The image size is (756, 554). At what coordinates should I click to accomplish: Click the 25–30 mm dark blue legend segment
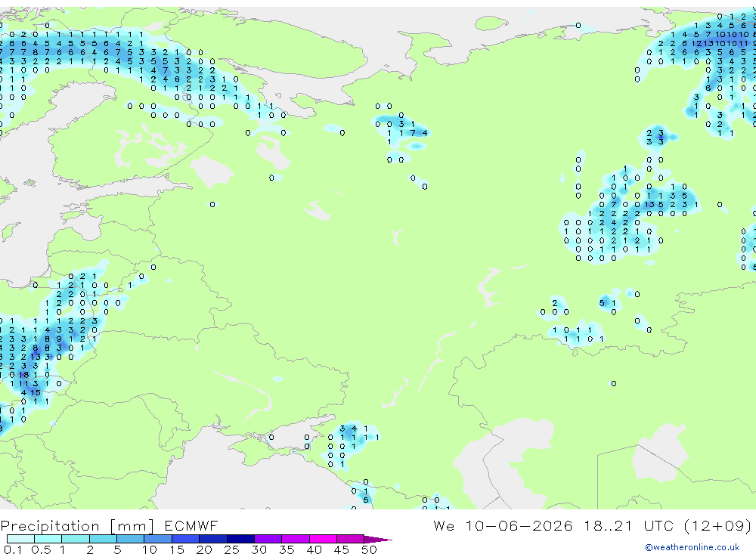tap(240, 539)
